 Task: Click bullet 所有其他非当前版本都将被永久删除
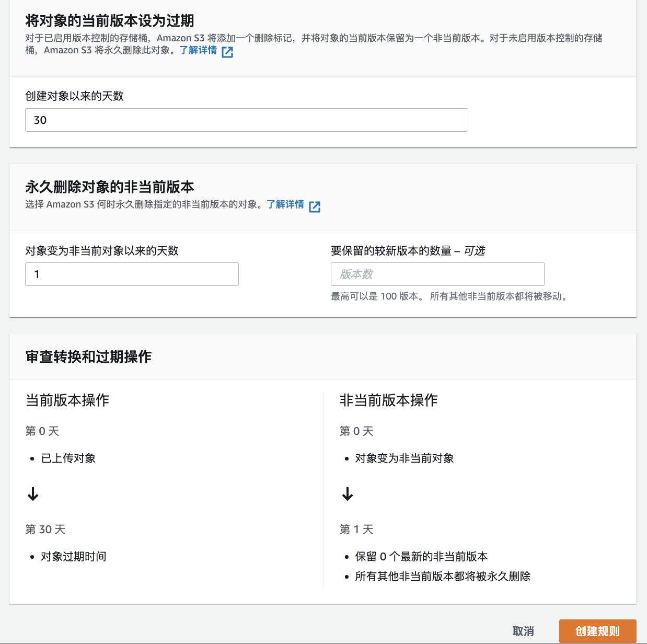coord(443,577)
